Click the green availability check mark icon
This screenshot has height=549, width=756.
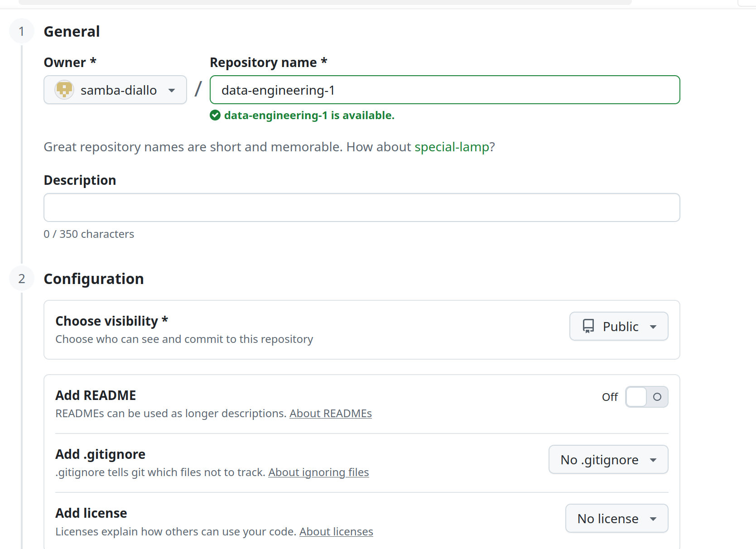215,115
